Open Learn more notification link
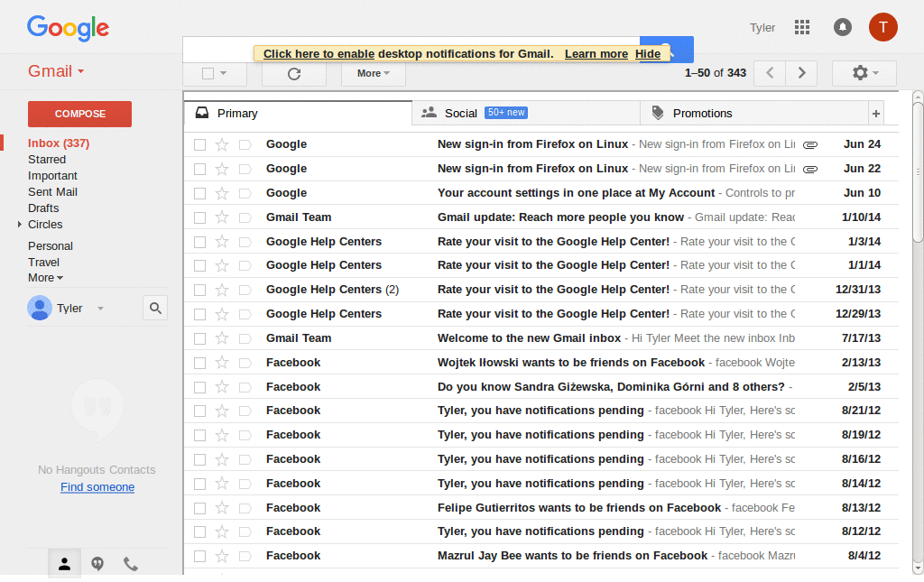 (596, 54)
